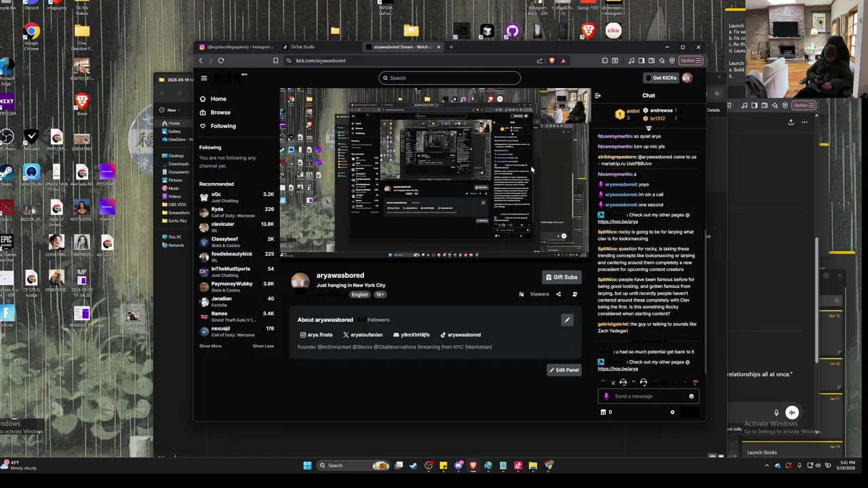Open the chat settings gear icon
The height and width of the screenshot is (488, 868).
(672, 412)
